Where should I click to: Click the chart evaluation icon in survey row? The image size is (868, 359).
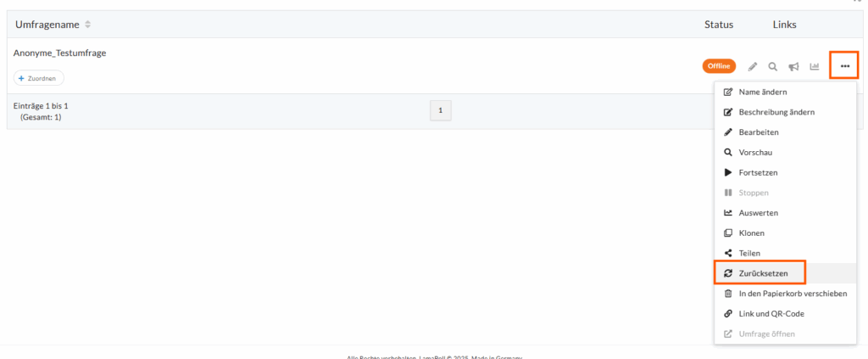(x=815, y=66)
